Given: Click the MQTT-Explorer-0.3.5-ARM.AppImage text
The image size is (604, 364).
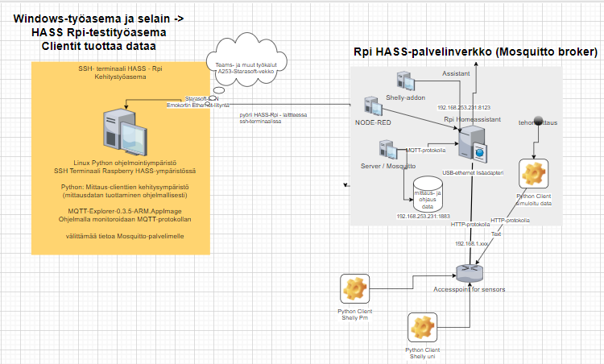Looking at the screenshot, I should 125,211.
